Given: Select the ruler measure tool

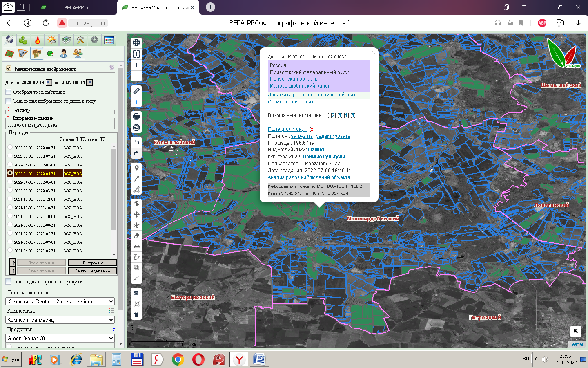Looking at the screenshot, I should tap(136, 91).
